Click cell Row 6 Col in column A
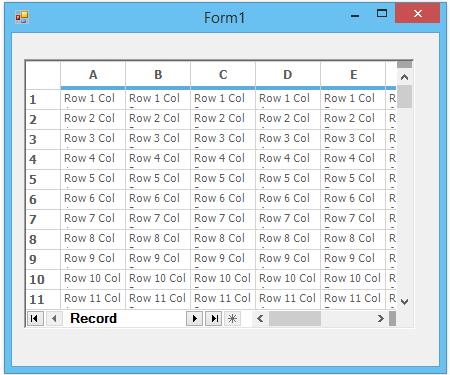Viewport: 450px width, 375px height. (93, 199)
